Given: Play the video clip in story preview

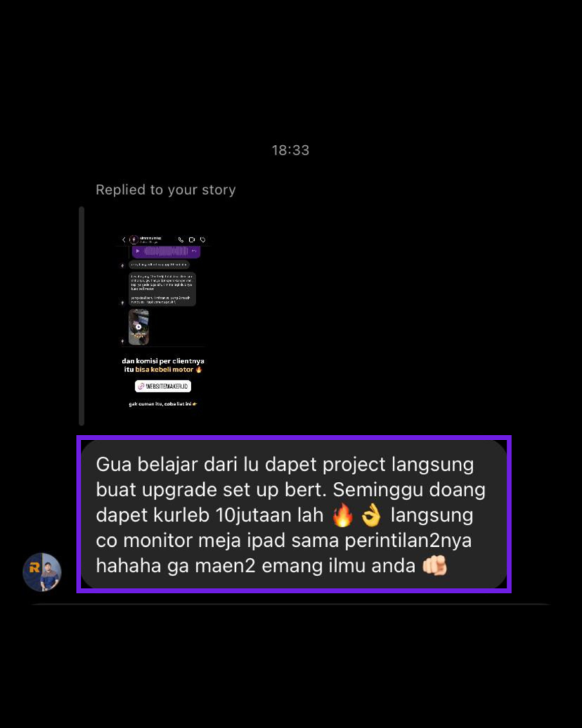Looking at the screenshot, I should click(139, 327).
